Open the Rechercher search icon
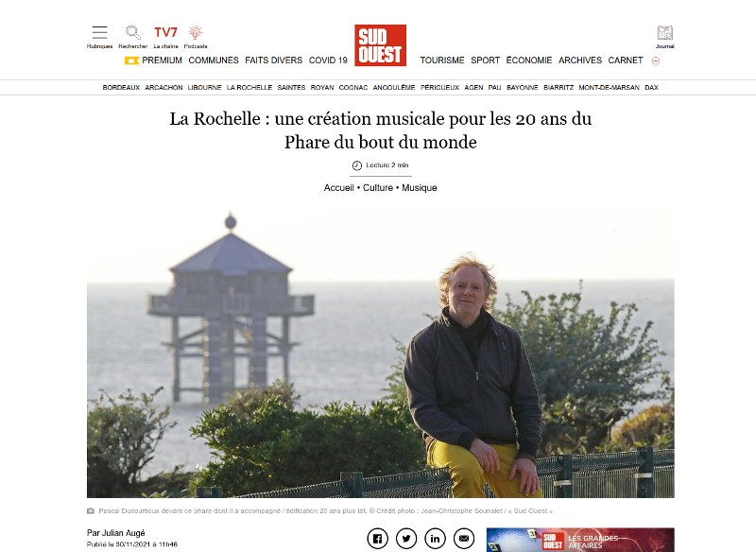This screenshot has width=756, height=552. [x=133, y=37]
